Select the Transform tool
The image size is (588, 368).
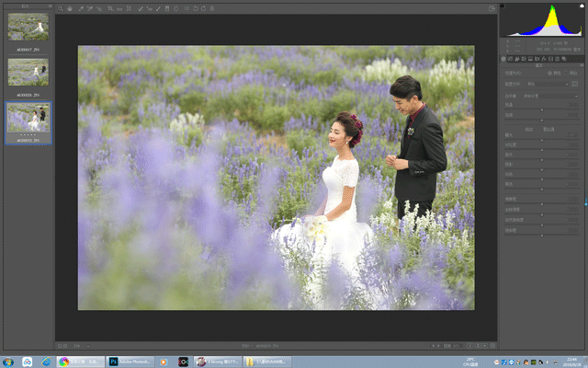tap(129, 8)
